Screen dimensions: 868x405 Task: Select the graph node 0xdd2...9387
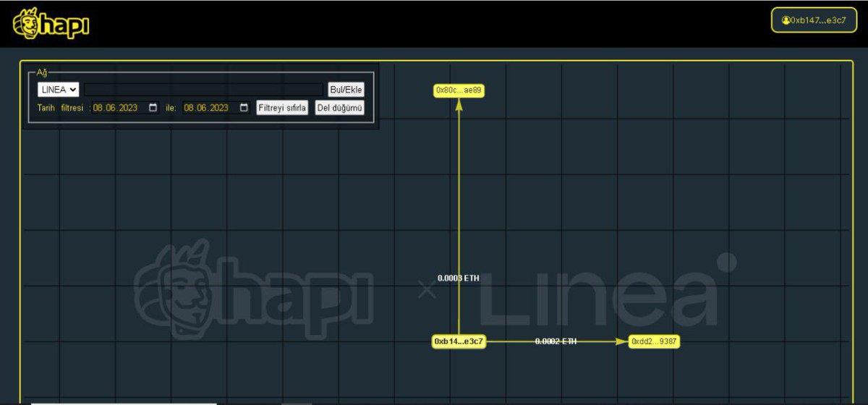654,341
